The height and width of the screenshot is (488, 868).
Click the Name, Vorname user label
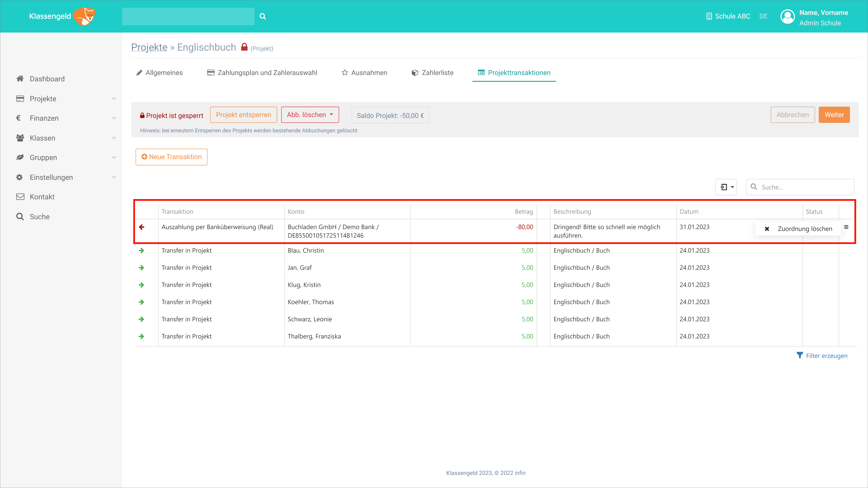point(823,12)
